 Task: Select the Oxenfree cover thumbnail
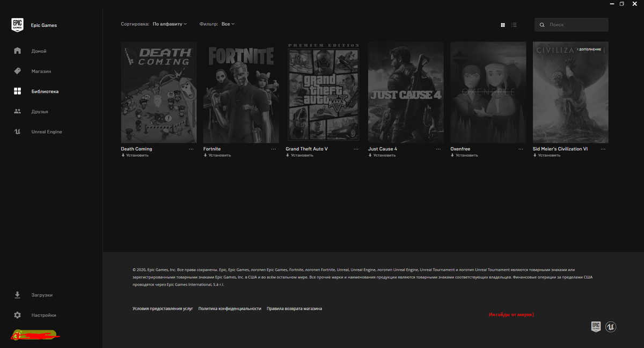click(x=488, y=92)
